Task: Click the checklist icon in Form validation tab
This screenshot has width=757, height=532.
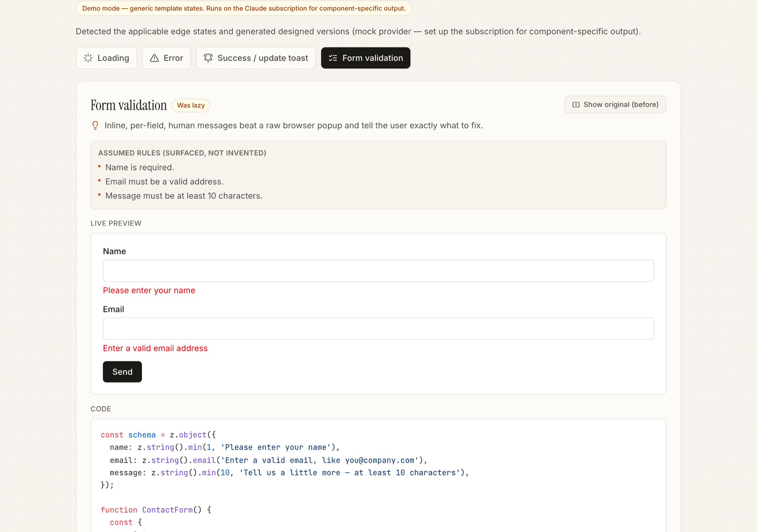Action: click(x=333, y=58)
